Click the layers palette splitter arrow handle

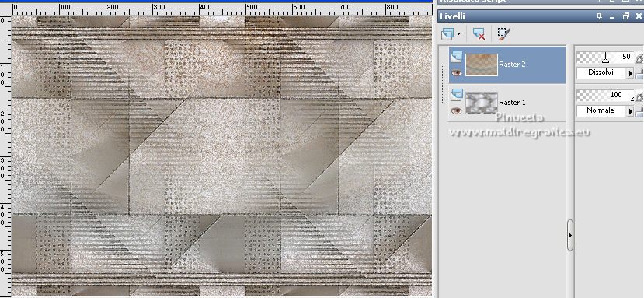(x=570, y=236)
